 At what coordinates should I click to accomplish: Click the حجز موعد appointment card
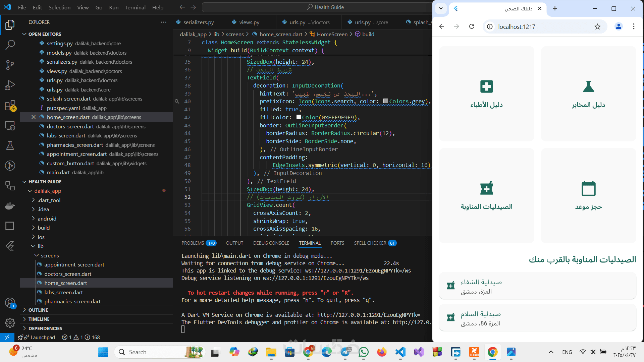[x=588, y=196]
